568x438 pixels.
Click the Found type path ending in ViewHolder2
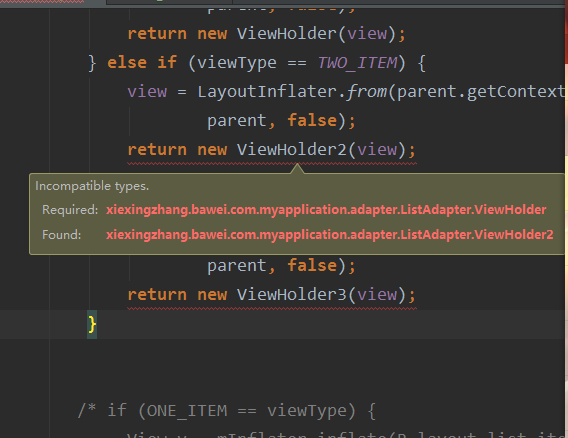tap(330, 235)
